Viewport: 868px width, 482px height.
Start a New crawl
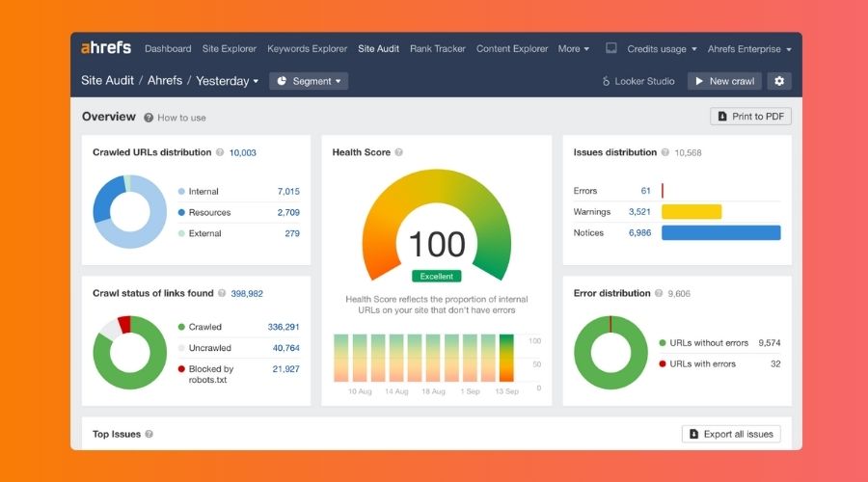[x=724, y=81]
